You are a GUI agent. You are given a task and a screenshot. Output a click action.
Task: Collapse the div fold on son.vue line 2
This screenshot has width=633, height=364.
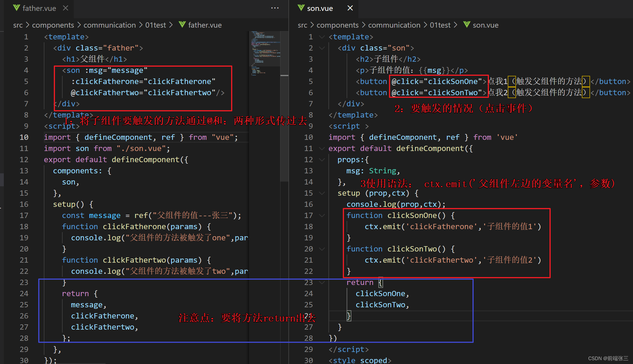322,48
